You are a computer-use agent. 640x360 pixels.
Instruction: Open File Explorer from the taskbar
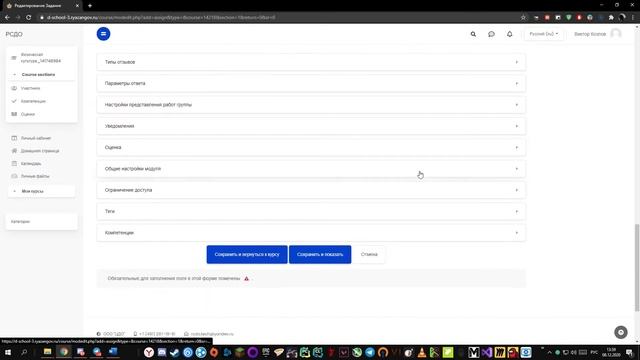[x=47, y=352]
